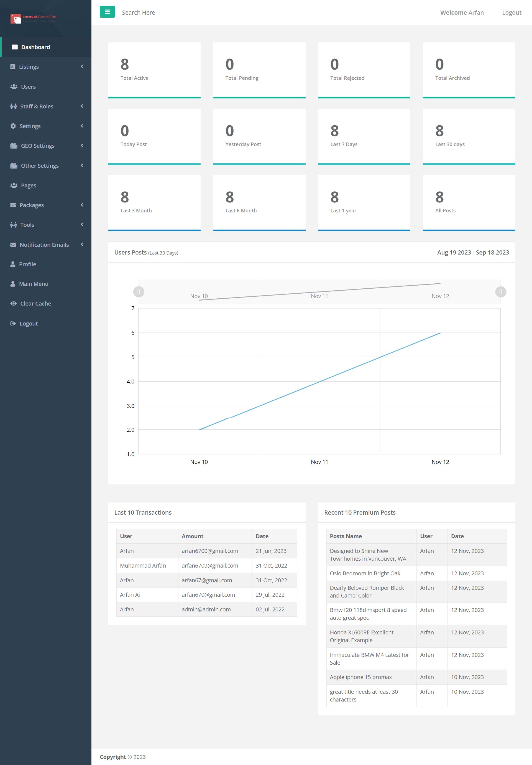Expand Notification Emails chevron
Screen dimensions: 532x765
coord(82,245)
